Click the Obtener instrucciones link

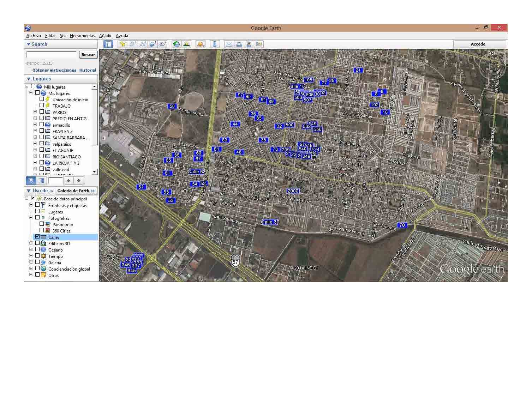pos(54,70)
